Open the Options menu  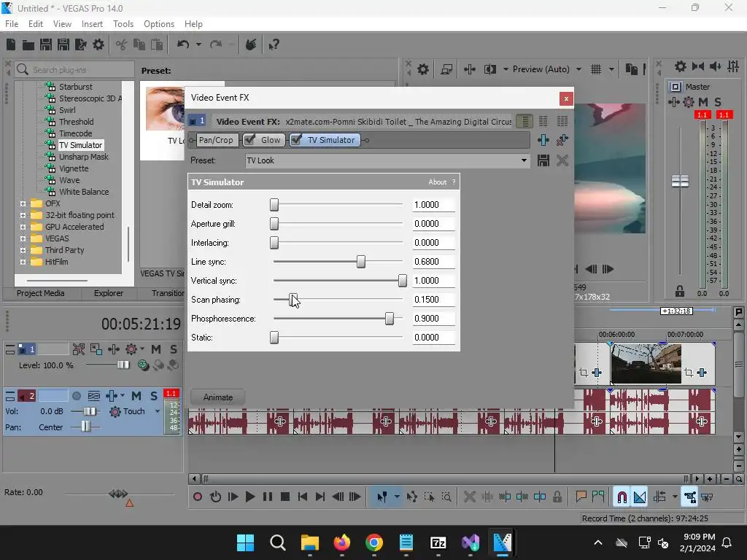point(158,24)
